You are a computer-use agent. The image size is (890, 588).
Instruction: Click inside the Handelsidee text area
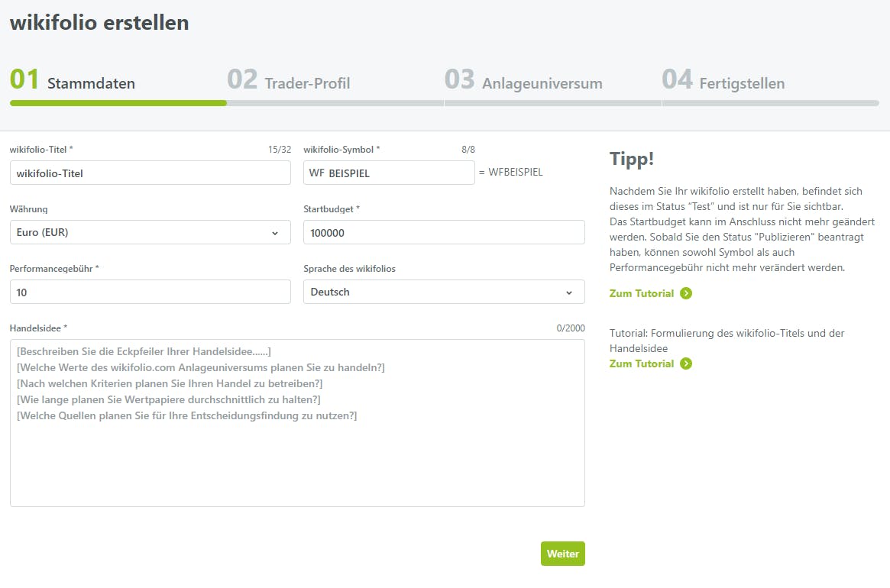click(x=297, y=423)
